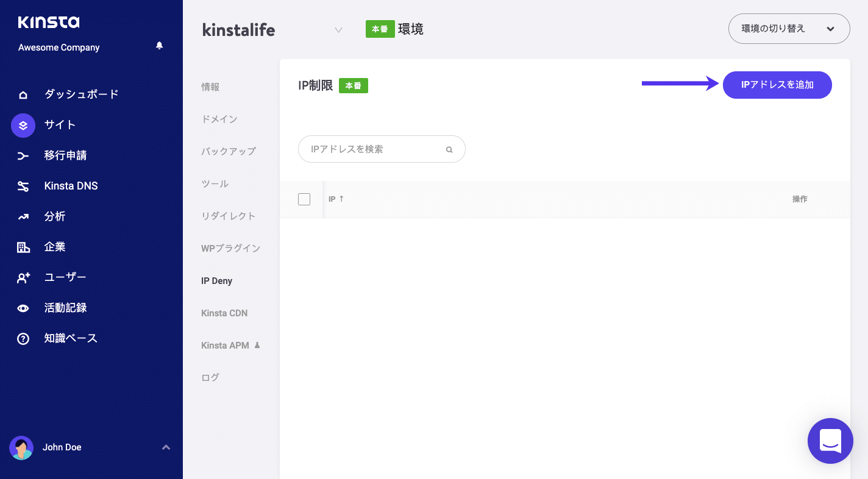Open the 活動記録 activity log icon
868x479 pixels.
(23, 307)
